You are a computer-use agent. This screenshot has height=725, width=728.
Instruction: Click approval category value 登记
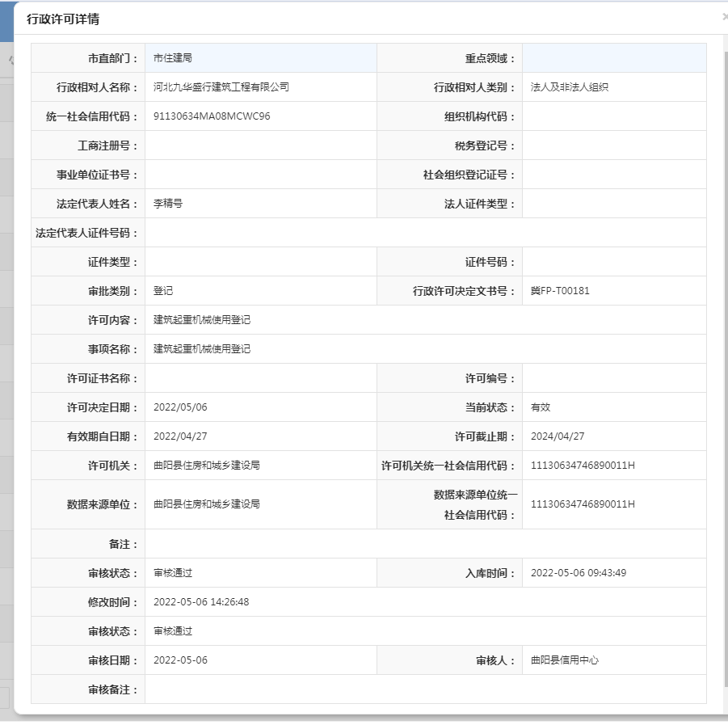click(163, 291)
